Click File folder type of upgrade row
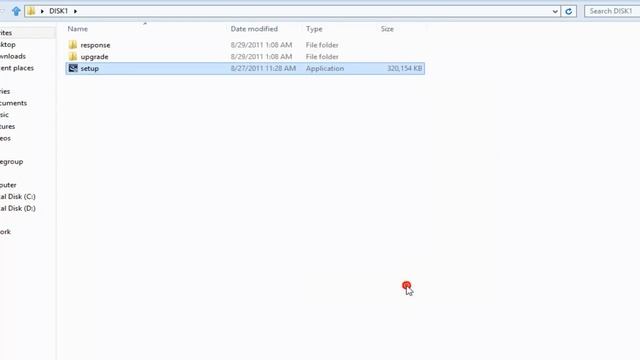 coord(322,57)
